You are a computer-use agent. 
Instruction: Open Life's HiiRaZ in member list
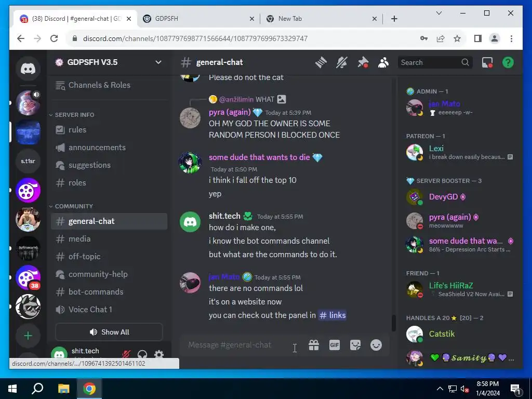click(460, 289)
